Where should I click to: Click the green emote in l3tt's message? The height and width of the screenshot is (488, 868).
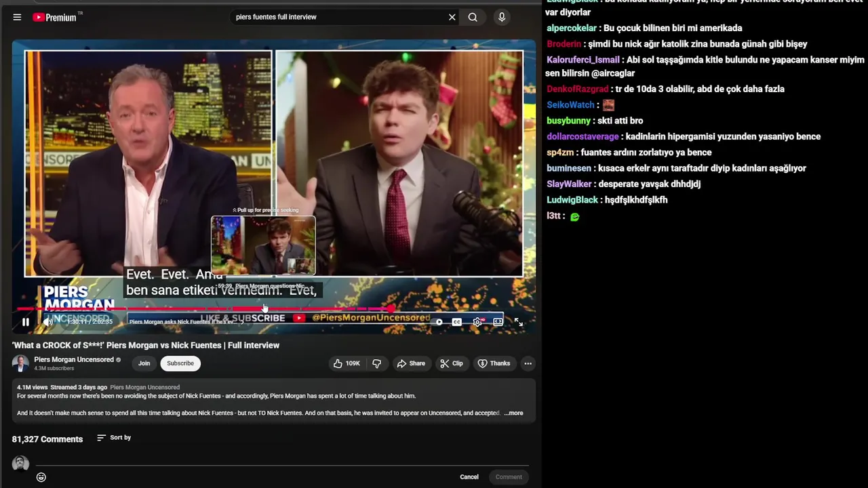pos(575,217)
